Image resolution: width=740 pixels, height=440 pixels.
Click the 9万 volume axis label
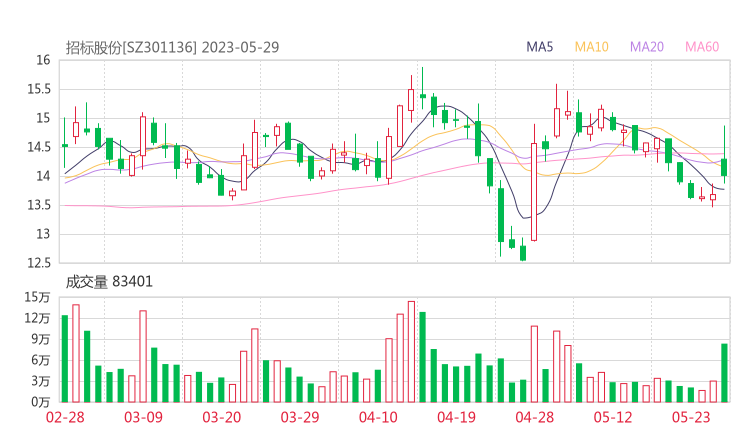coord(41,339)
